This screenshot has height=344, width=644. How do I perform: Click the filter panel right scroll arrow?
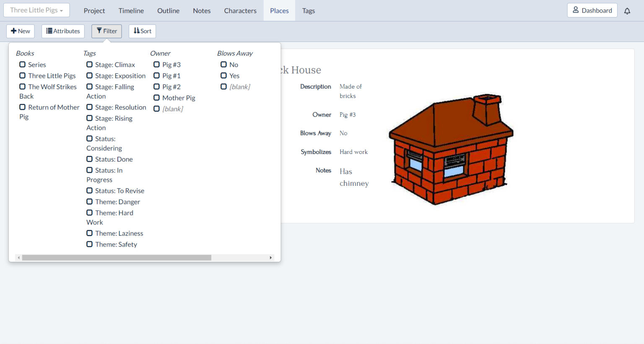tap(270, 258)
